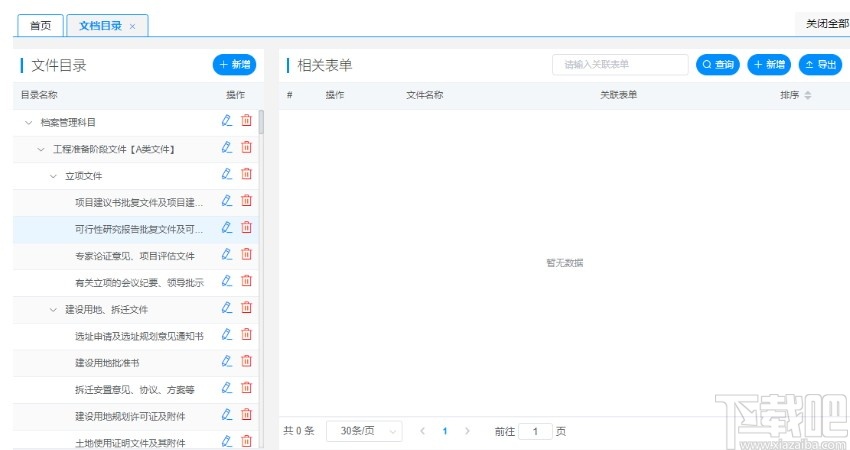Delete the 立项文件 folder
Viewport: 850px width, 450px height.
pyautogui.click(x=247, y=173)
